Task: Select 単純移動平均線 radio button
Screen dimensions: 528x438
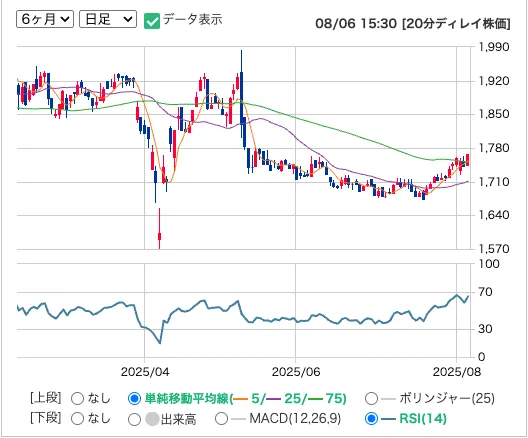Action: (134, 399)
